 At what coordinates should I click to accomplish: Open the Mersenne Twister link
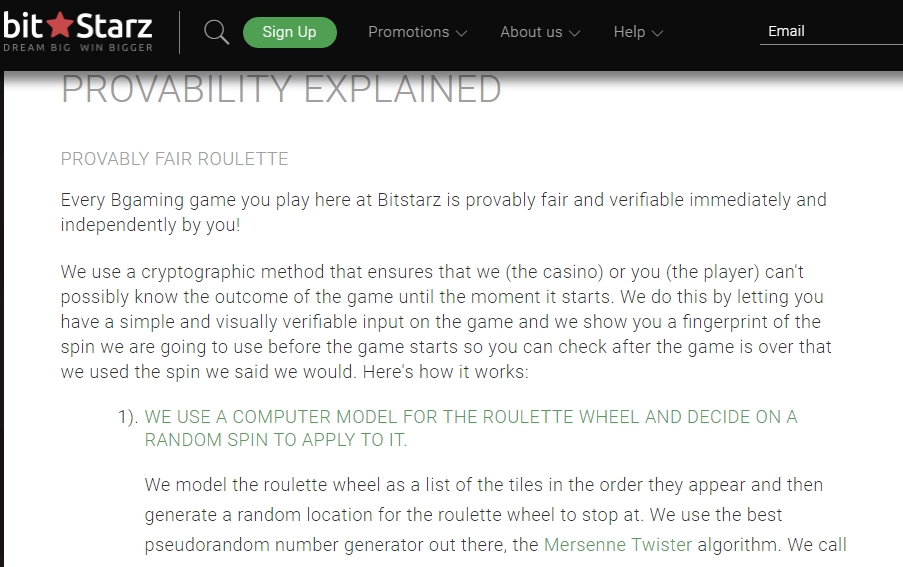click(617, 545)
